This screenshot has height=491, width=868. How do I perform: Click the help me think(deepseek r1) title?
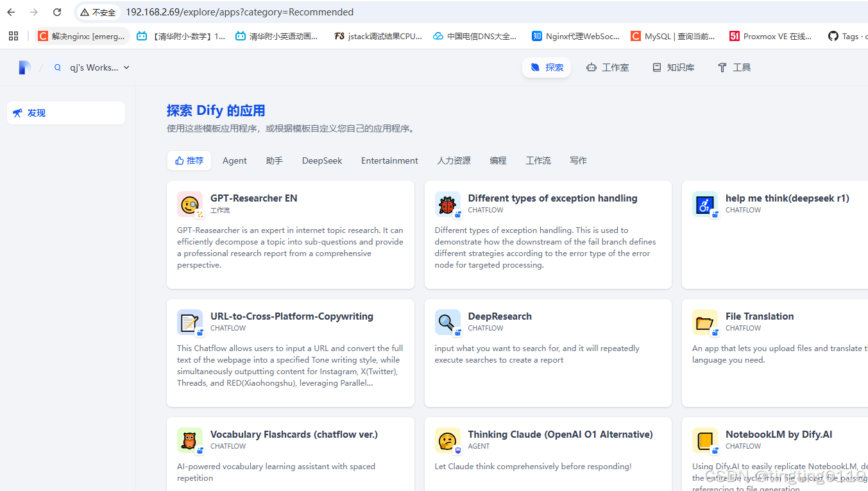point(787,198)
